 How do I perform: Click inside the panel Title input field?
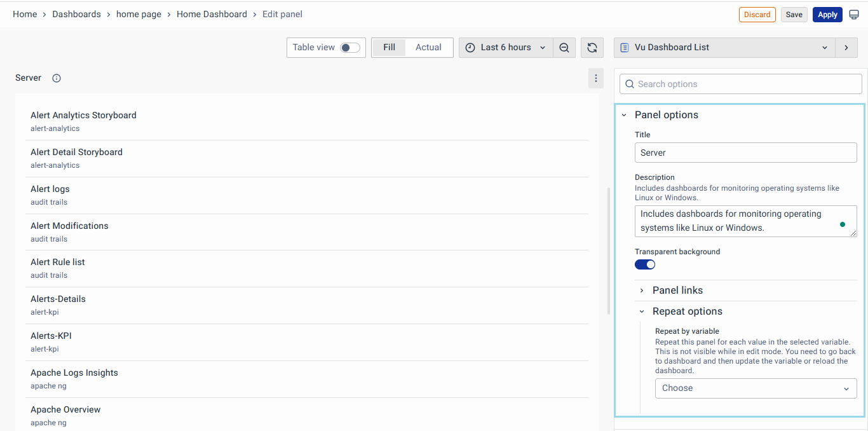[745, 153]
